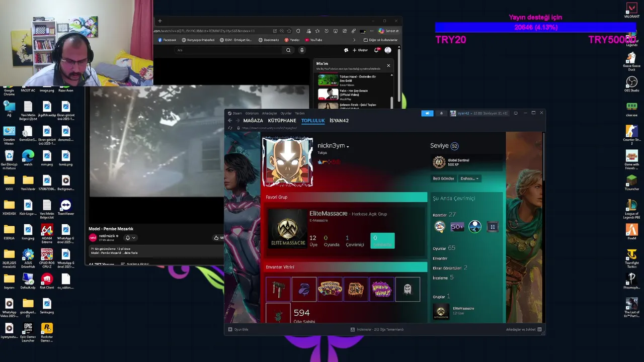Open a new browser tab
This screenshot has height=362, width=644.
point(159,21)
